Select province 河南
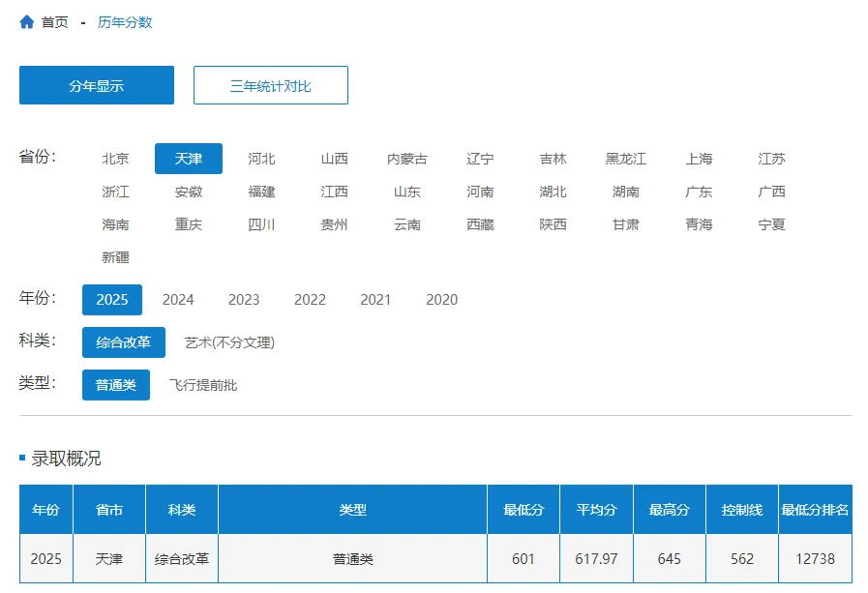This screenshot has width=868, height=593. (480, 192)
